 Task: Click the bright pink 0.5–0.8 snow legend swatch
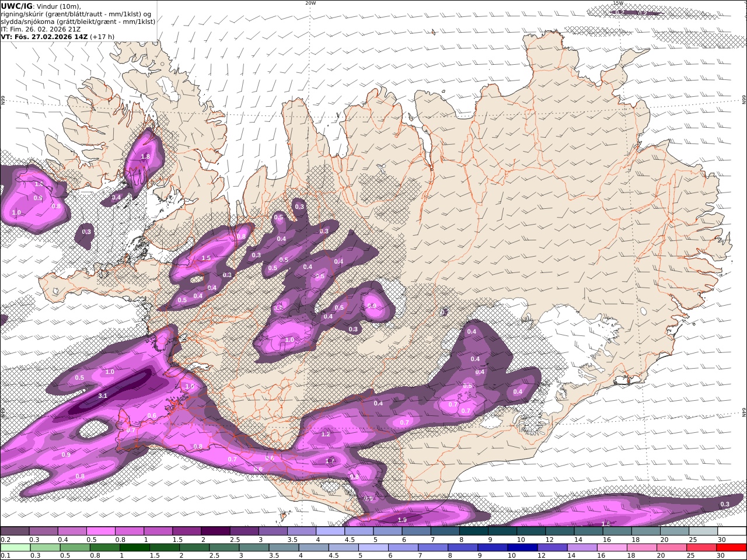(x=100, y=531)
